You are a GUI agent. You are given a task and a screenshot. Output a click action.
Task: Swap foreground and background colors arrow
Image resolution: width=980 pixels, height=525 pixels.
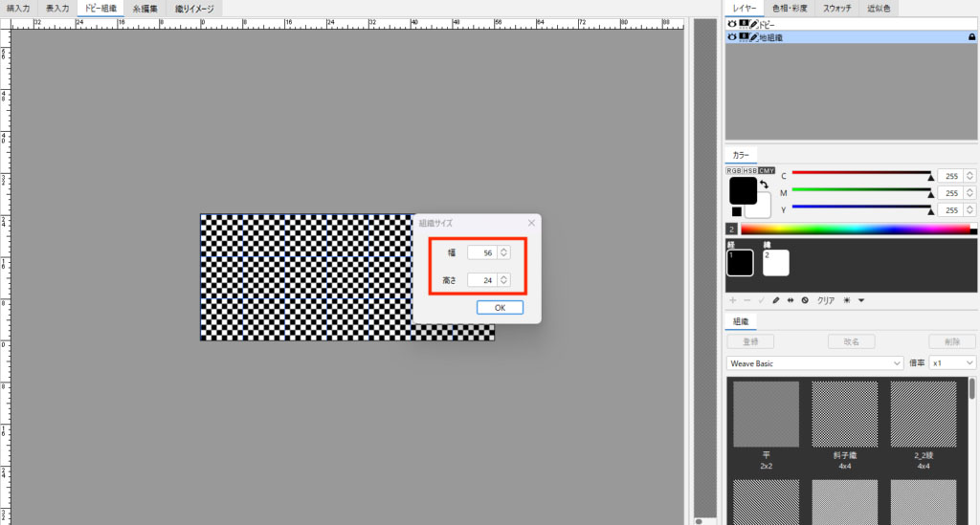[x=764, y=184]
